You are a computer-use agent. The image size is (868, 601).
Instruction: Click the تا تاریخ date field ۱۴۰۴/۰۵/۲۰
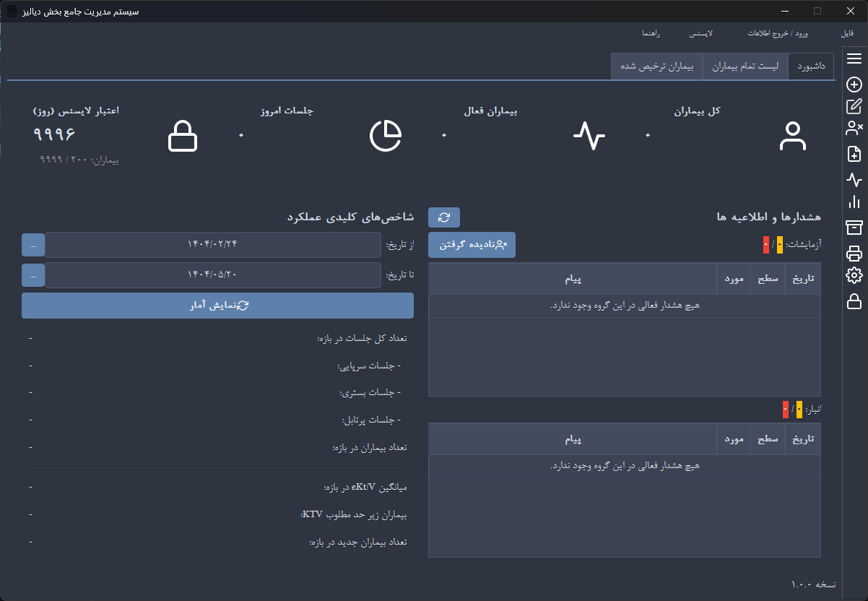(x=213, y=275)
